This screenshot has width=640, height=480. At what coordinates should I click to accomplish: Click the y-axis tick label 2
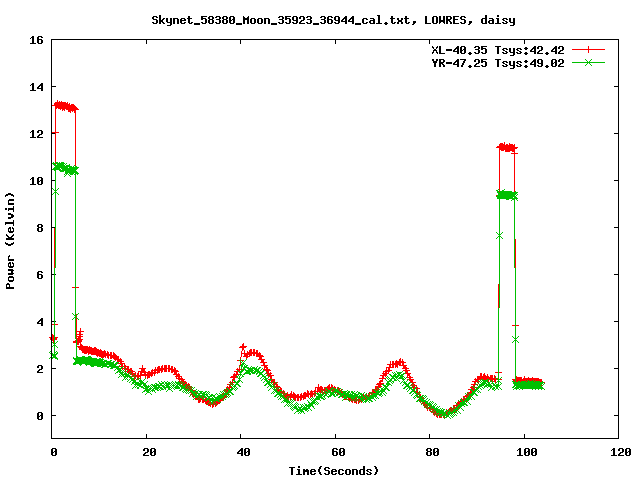coord(38,369)
